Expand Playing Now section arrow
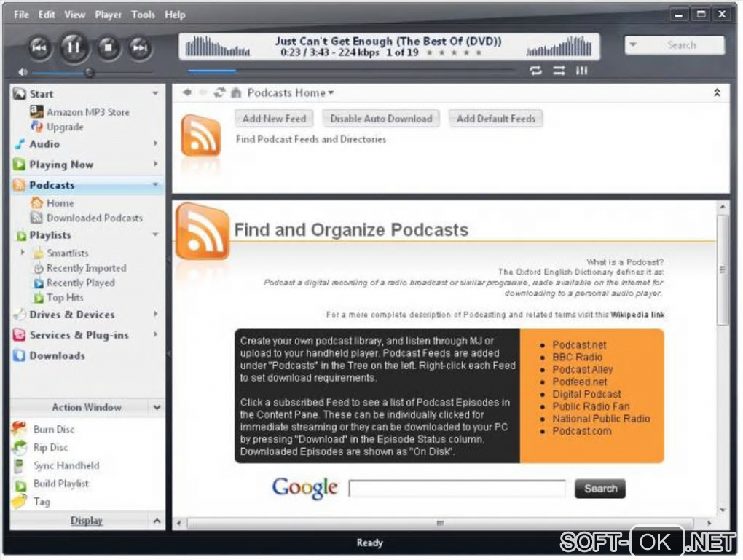This screenshot has height=560, width=743. coord(155,164)
